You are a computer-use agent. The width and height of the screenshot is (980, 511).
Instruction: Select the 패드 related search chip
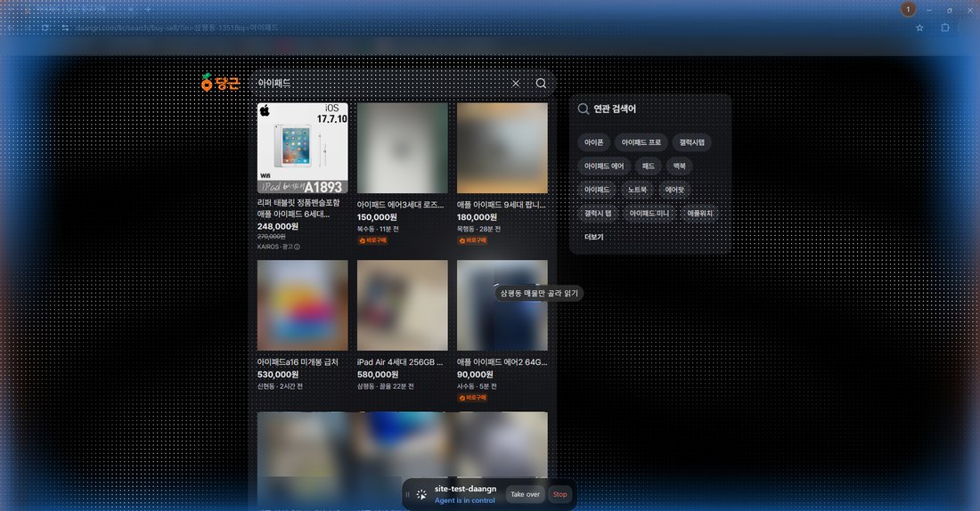click(648, 166)
